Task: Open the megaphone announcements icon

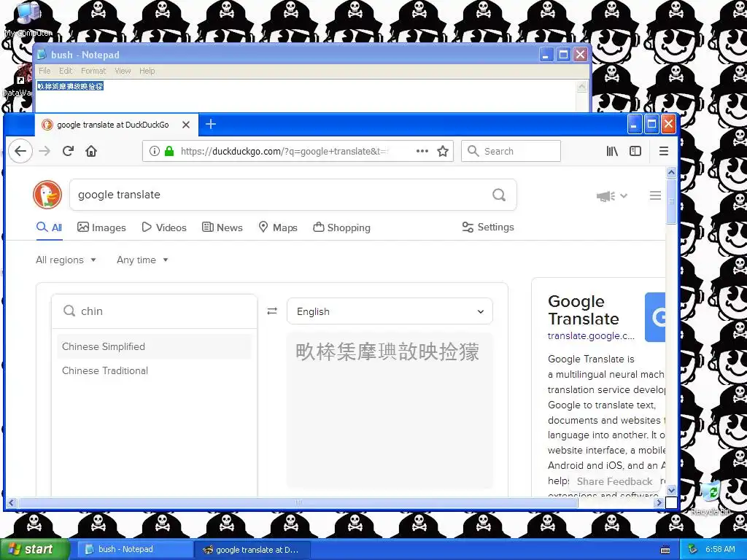Action: click(605, 195)
